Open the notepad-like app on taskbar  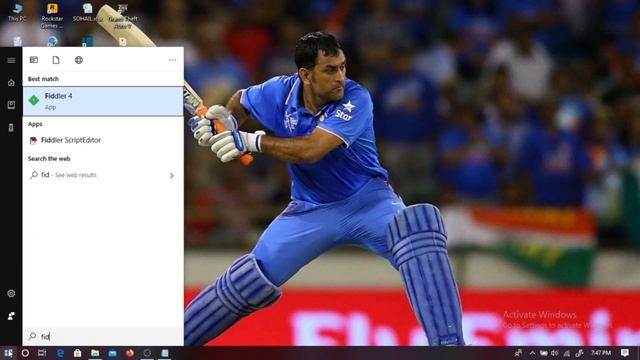[x=164, y=353]
